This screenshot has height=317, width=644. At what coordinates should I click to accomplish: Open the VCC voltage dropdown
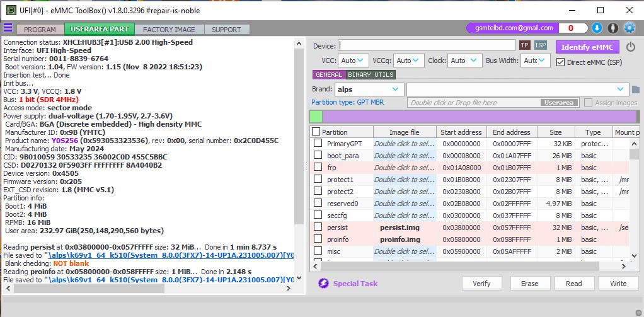coord(354,61)
